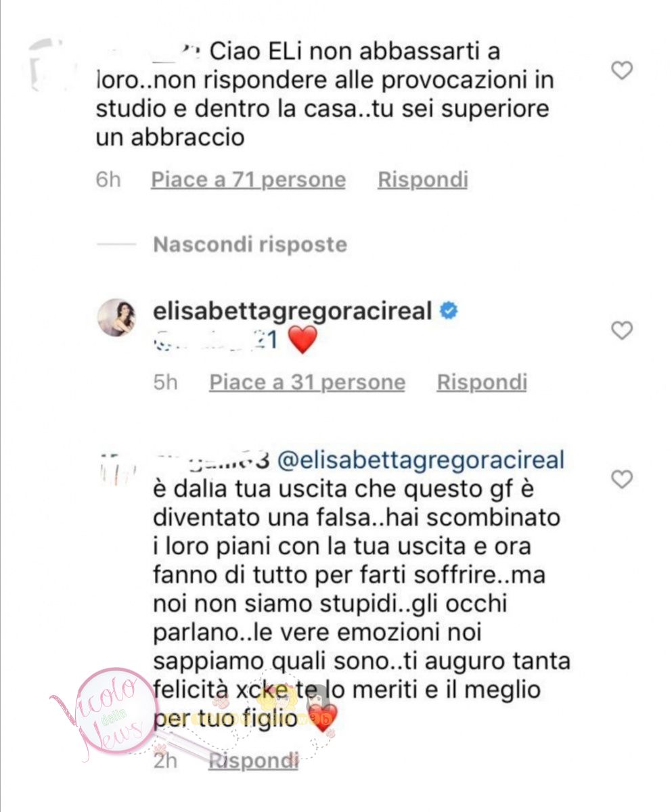Collapse replies with 'Nascondi risposte'
Viewport: 672px width, 812px height.
click(x=250, y=244)
